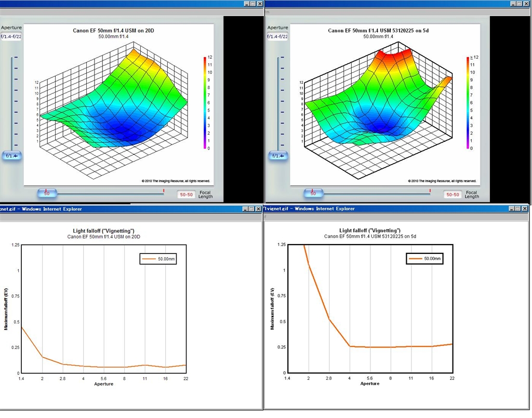Click the '© 2010 The Imaging Resource' copyright in 20D chart
This screenshot has width=532, height=418.
coord(176,181)
